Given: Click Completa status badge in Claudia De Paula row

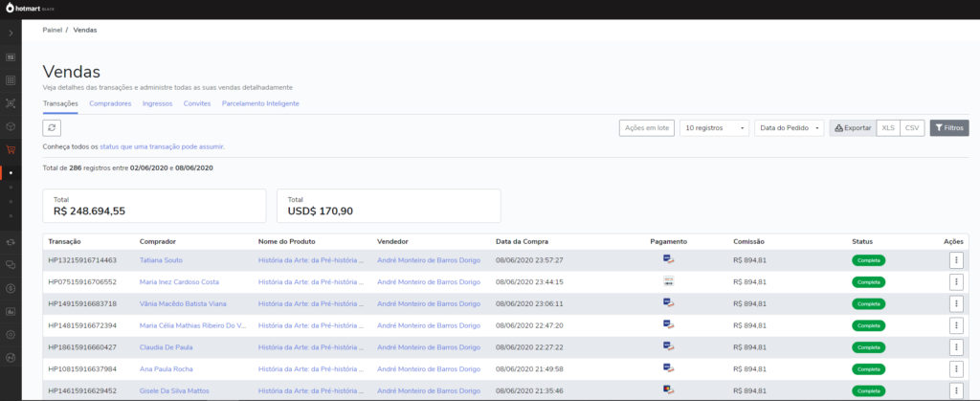Looking at the screenshot, I should (x=868, y=347).
